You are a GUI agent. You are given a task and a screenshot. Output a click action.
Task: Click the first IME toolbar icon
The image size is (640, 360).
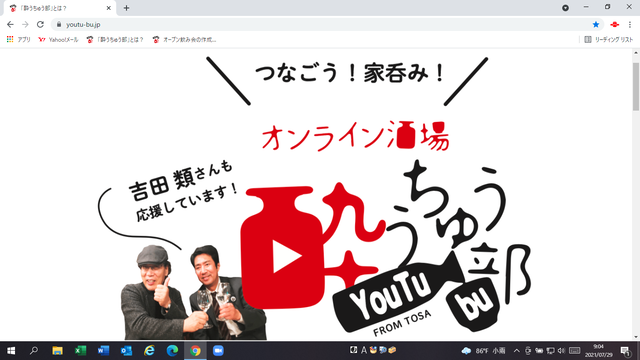[x=354, y=350]
